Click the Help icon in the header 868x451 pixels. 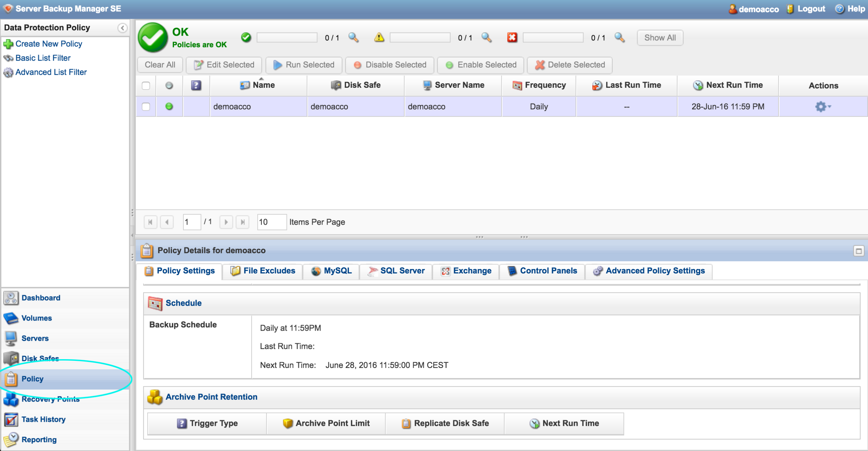pos(840,9)
